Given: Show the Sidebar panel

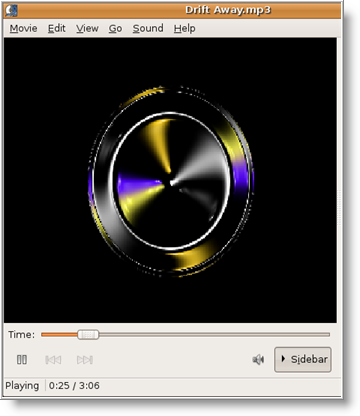Looking at the screenshot, I should (303, 359).
